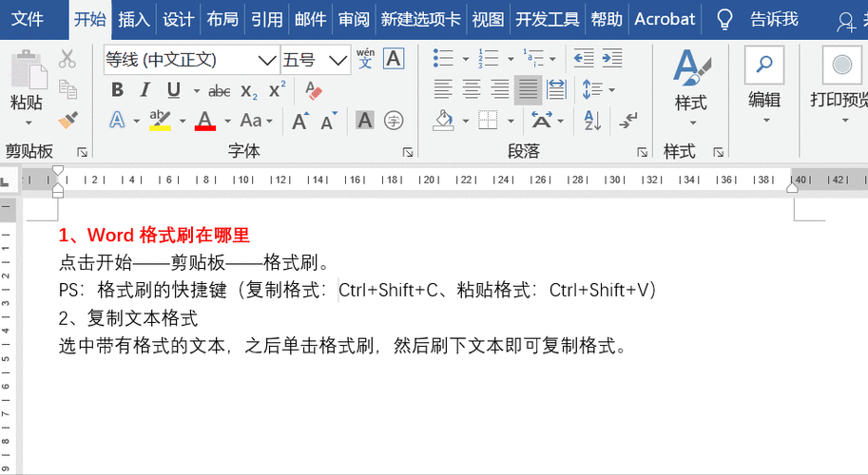Image resolution: width=868 pixels, height=475 pixels.
Task: Click Show/Hide paragraph marks icon
Action: [628, 120]
